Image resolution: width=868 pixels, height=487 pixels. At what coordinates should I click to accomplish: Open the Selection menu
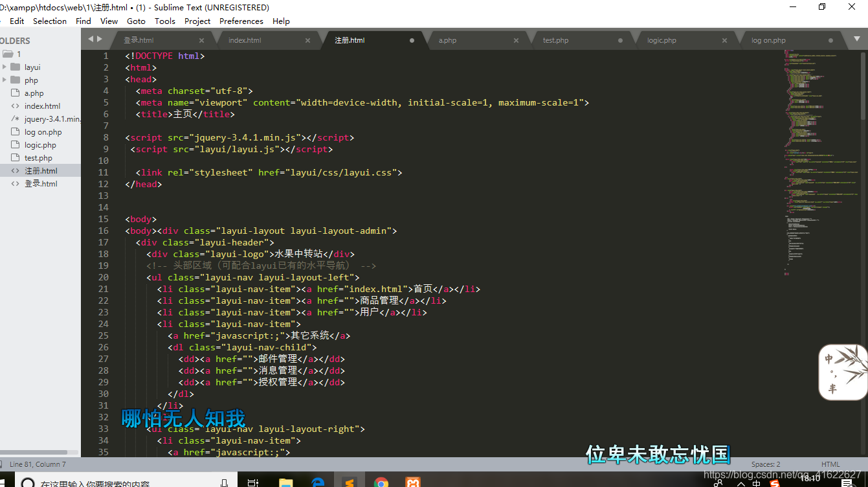click(50, 21)
